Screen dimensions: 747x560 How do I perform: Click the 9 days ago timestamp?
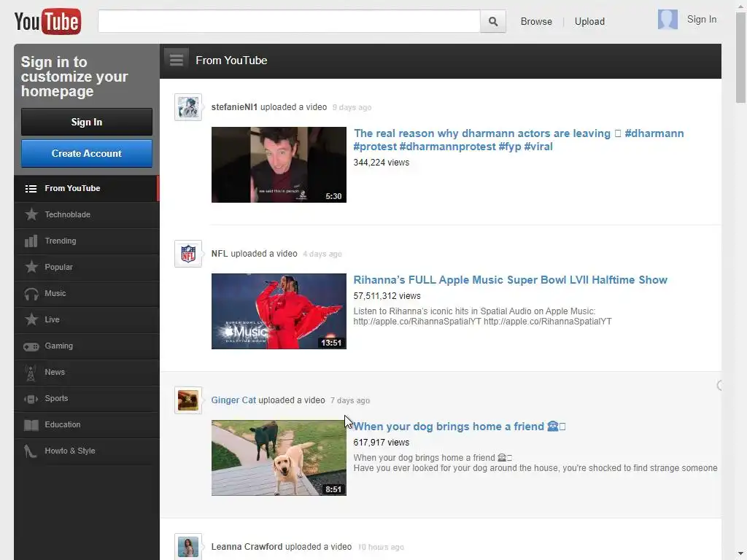pos(352,108)
